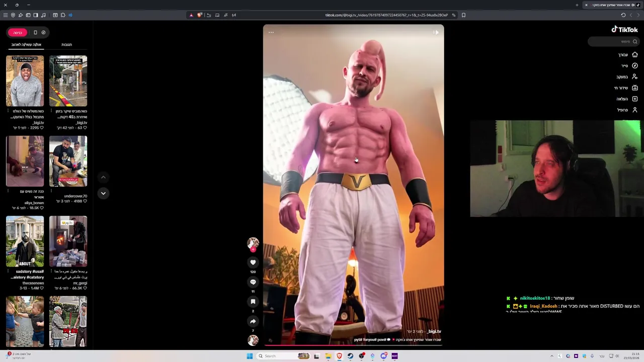Open the three-dot menu on the video
The image size is (644, 362).
point(271,32)
